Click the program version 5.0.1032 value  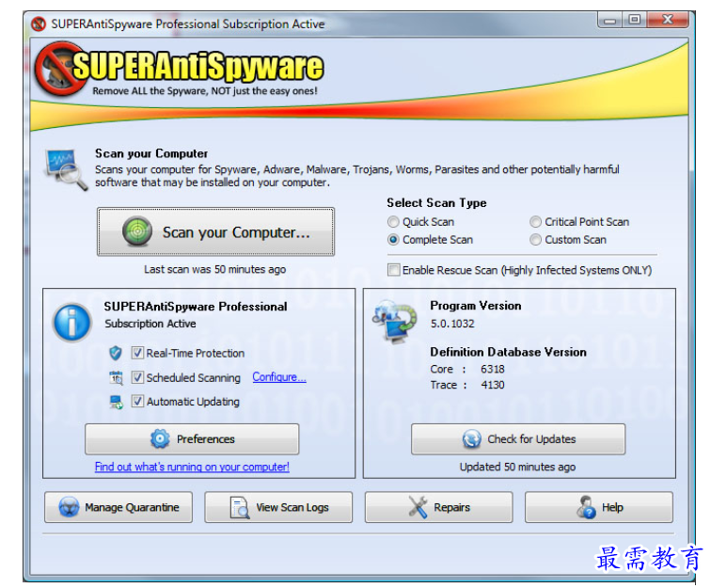452,324
